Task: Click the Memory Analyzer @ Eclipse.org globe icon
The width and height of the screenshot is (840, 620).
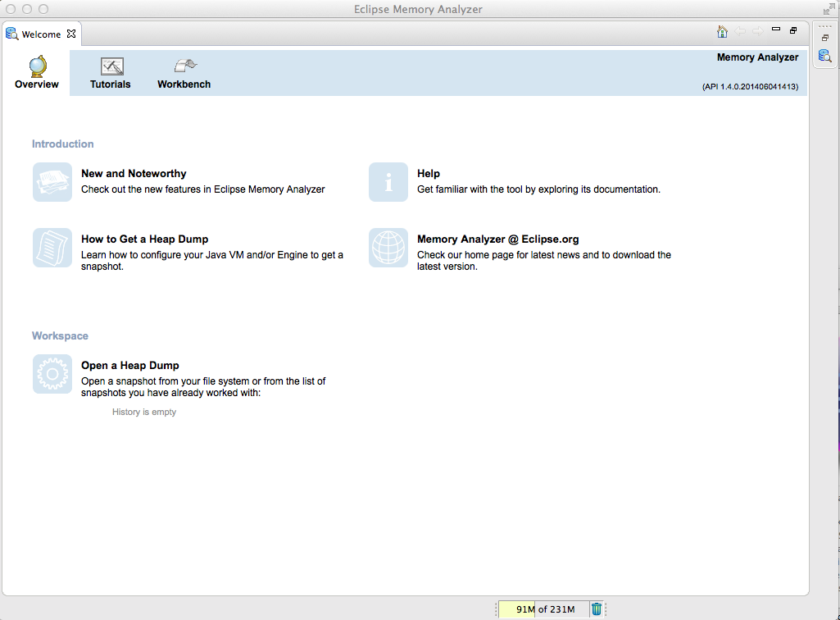Action: (388, 248)
